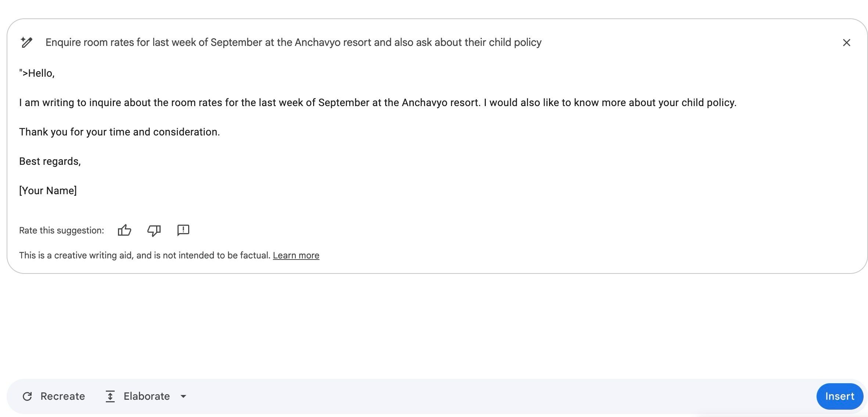The height and width of the screenshot is (417, 868).
Task: Insert the generated draft into email
Action: pyautogui.click(x=839, y=396)
